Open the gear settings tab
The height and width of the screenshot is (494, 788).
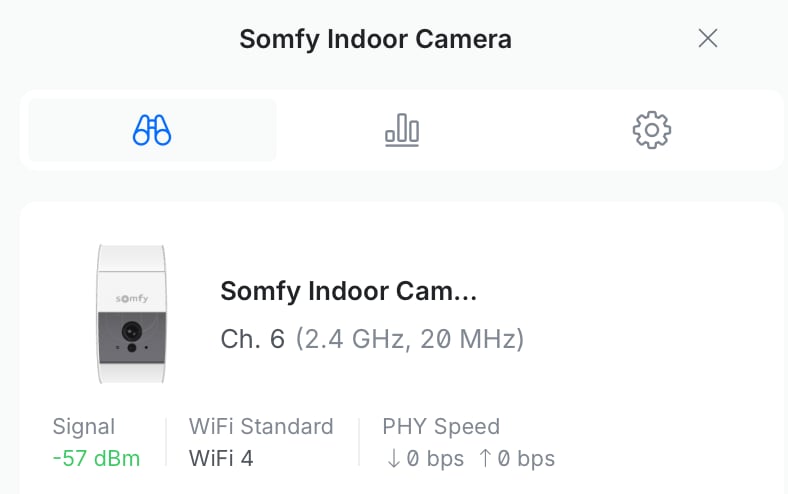[x=651, y=130]
